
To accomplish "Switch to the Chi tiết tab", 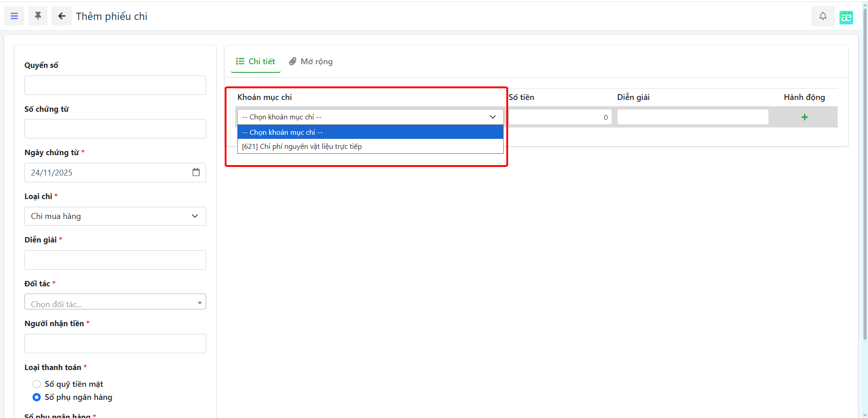I will (255, 62).
